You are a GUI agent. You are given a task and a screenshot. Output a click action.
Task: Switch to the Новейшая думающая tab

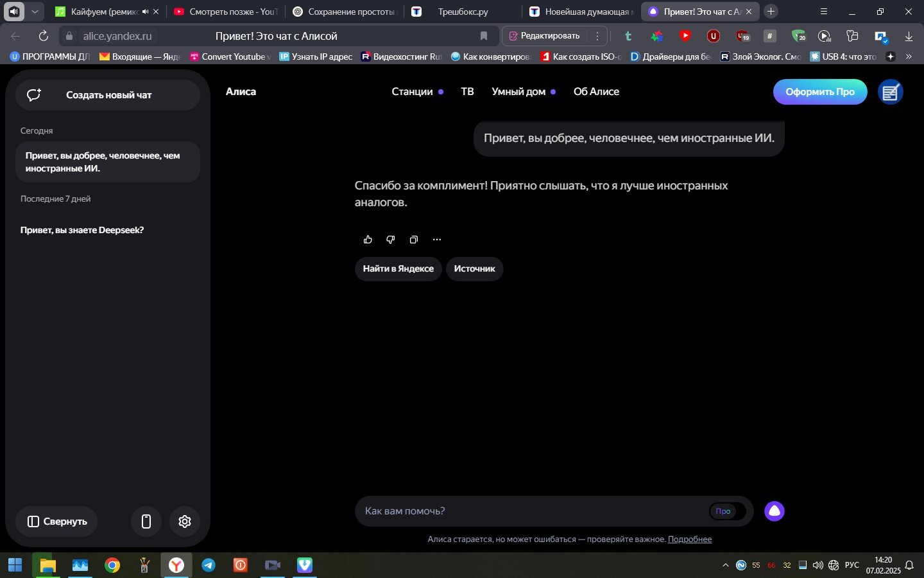click(581, 12)
